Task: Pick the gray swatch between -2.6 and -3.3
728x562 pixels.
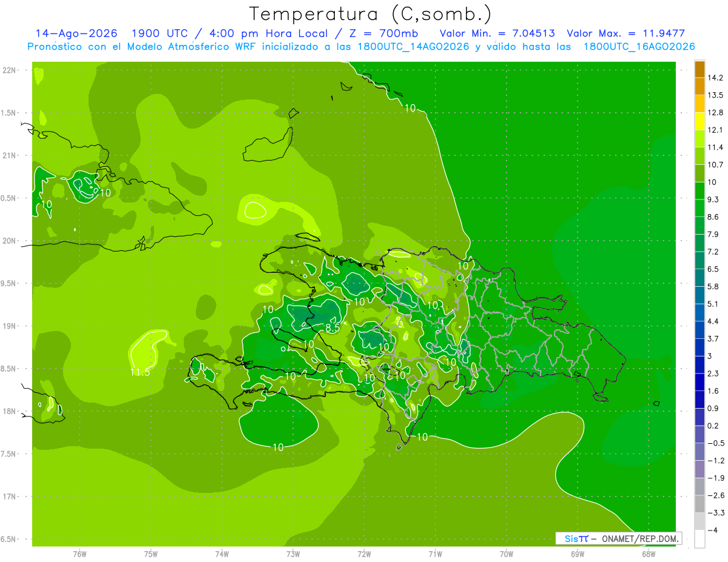Action: (699, 504)
